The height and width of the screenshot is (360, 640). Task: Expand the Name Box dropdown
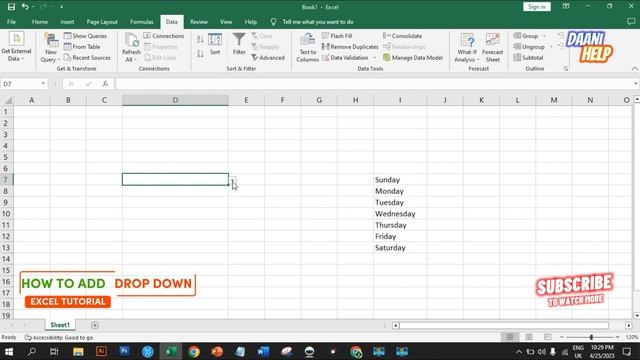coord(43,84)
